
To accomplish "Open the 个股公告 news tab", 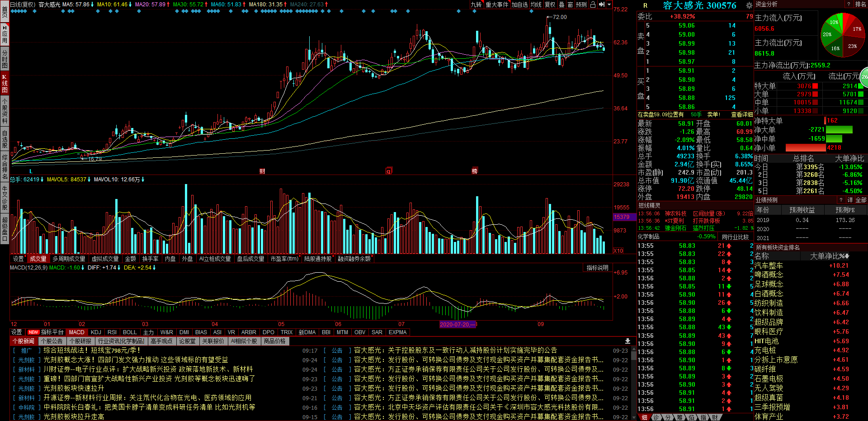I will (x=52, y=341).
